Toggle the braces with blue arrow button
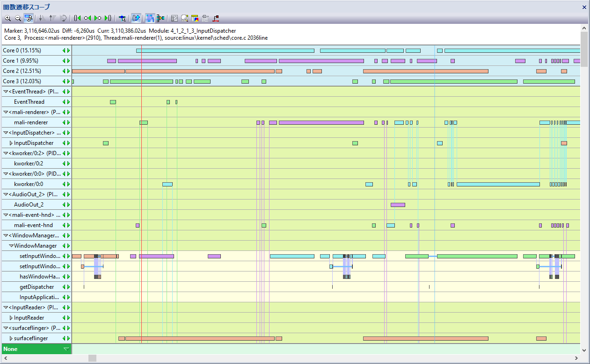Screen dimensions: 590x364 (x=136, y=18)
